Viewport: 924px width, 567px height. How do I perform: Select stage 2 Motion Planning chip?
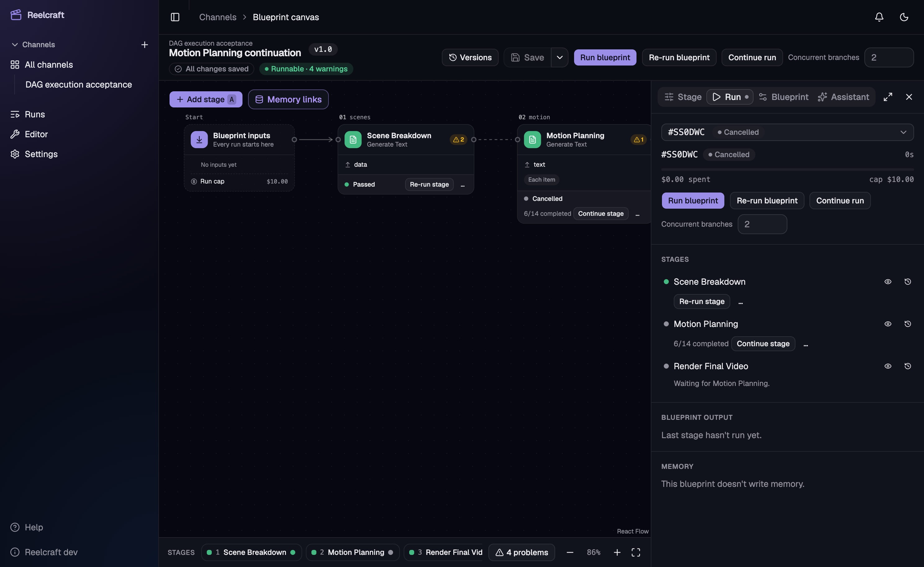[352, 552]
